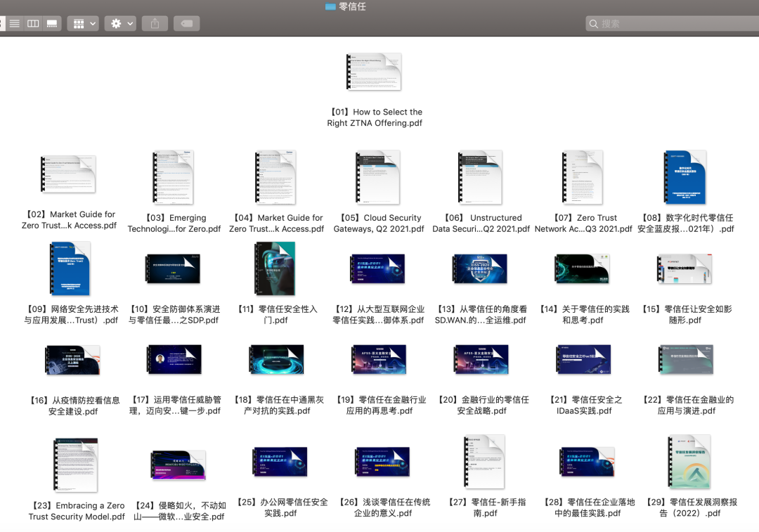Select the 【19】零信任在金融行业 PDF icon

point(379,360)
